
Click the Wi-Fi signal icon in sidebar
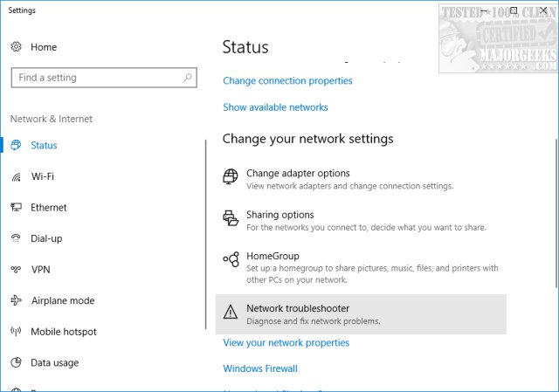tap(17, 176)
